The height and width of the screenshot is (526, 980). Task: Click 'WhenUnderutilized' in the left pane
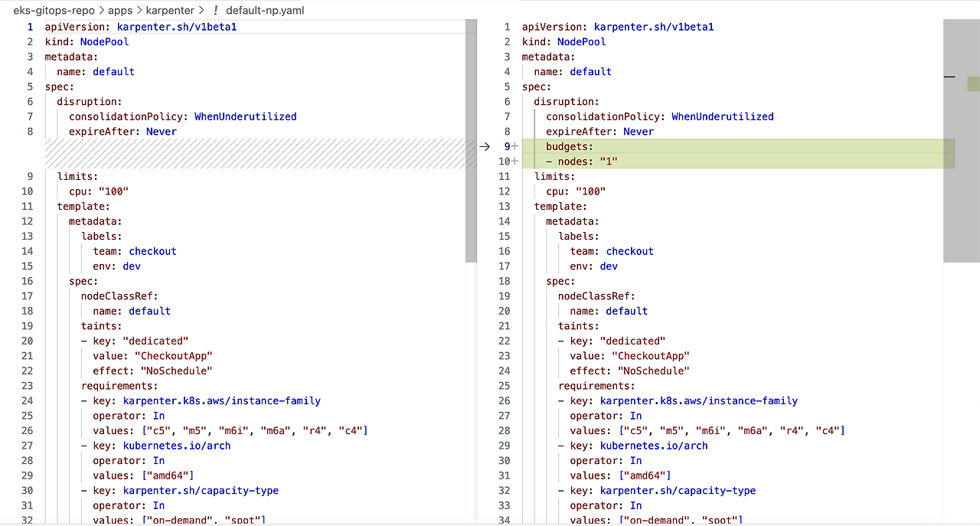tap(245, 116)
